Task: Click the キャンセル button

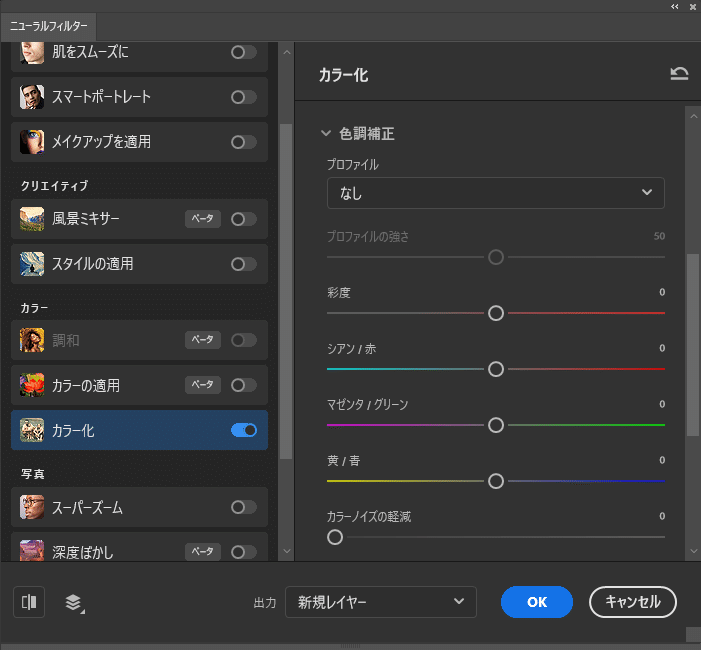Action: (633, 602)
